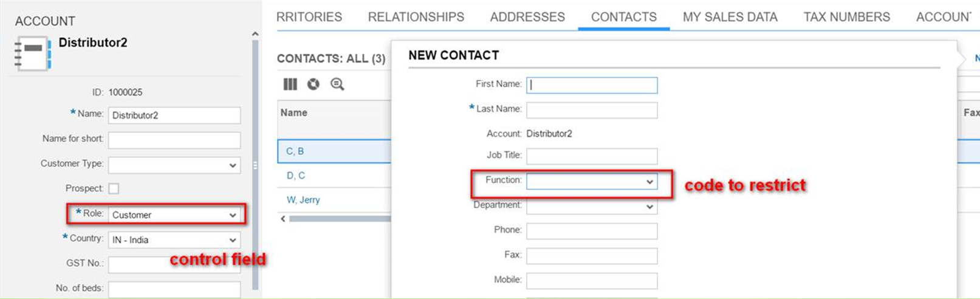Switch to the MY SALES DATA tab

click(x=730, y=17)
